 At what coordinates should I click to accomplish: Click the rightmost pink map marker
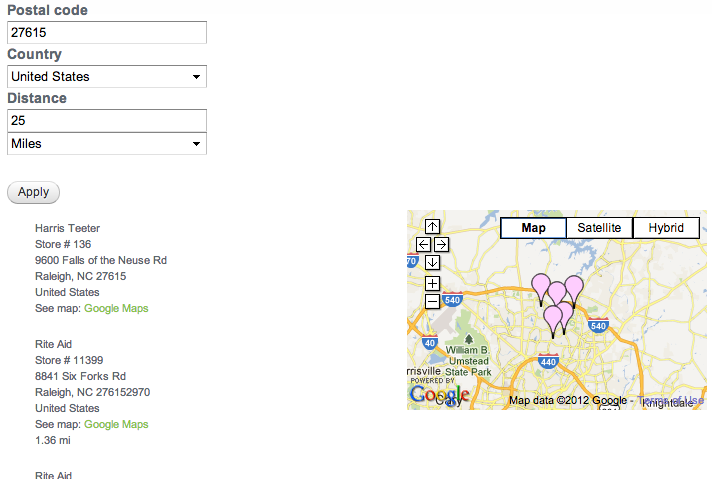point(573,287)
